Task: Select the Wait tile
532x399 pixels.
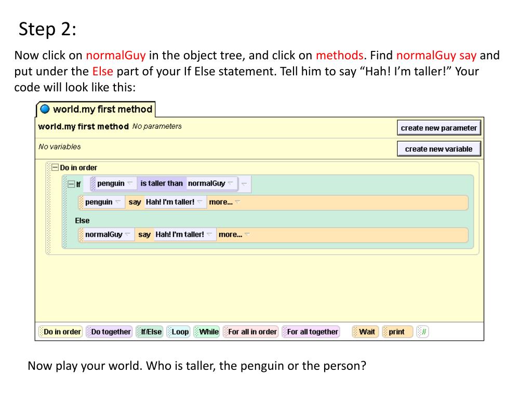Action: pyautogui.click(x=364, y=331)
